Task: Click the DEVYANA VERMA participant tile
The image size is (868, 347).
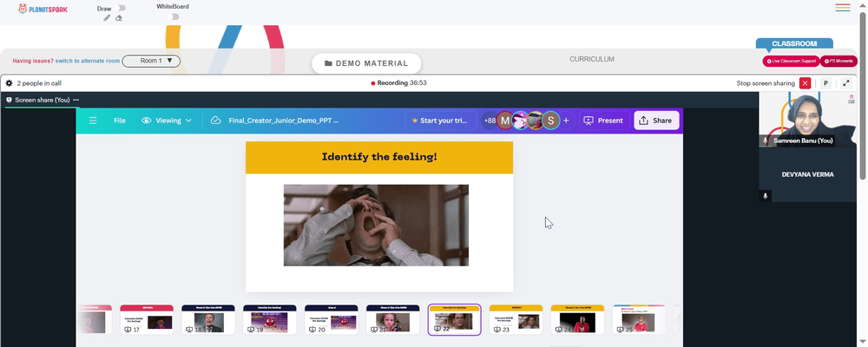Action: click(807, 174)
